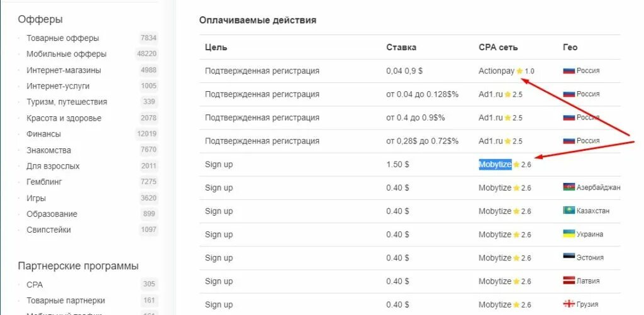Select the Свипстейки category
This screenshot has width=644, height=315.
tap(48, 229)
